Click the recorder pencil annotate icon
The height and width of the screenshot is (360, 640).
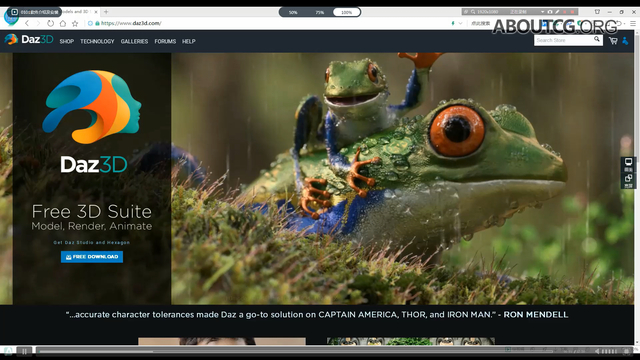click(x=557, y=12)
